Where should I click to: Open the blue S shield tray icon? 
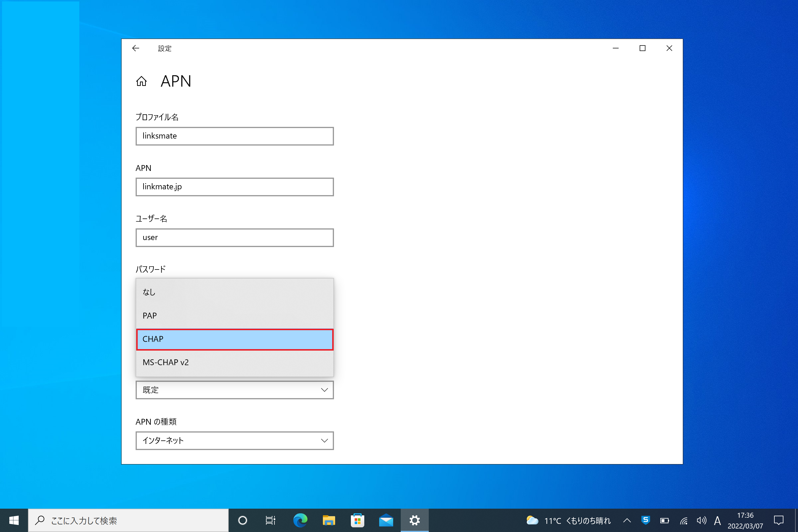point(646,520)
